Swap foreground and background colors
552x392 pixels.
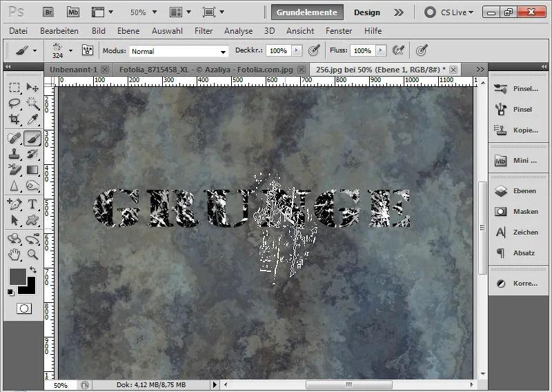(x=33, y=270)
